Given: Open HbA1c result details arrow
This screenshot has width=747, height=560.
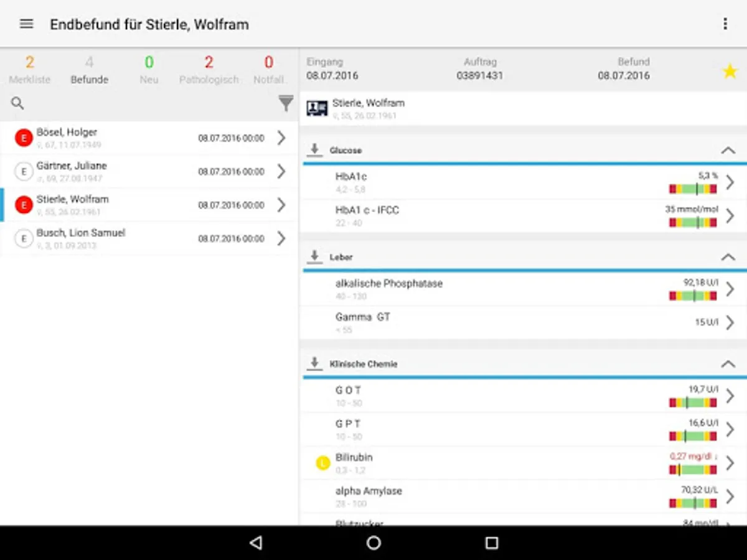Looking at the screenshot, I should (730, 182).
